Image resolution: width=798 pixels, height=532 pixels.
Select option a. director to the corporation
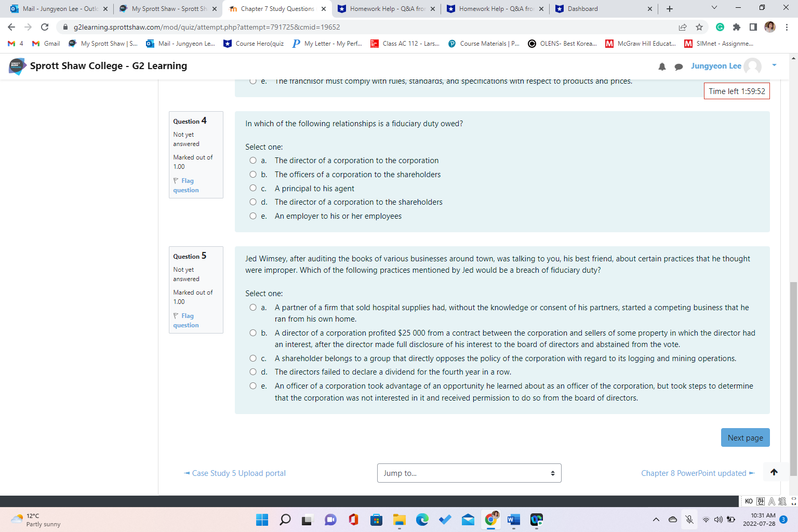(x=253, y=161)
